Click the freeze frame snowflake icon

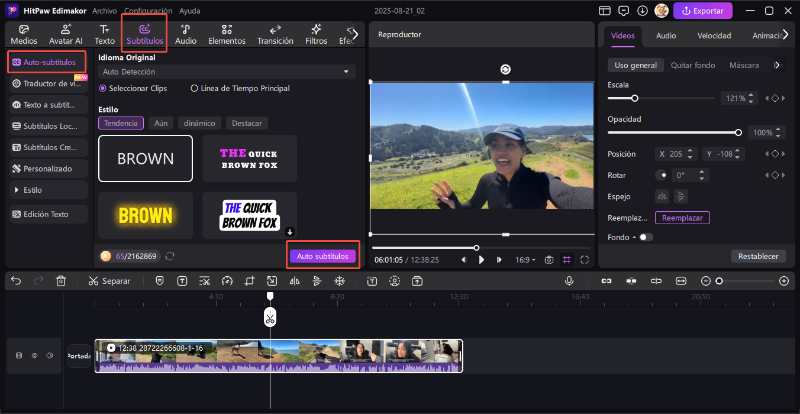coord(339,281)
